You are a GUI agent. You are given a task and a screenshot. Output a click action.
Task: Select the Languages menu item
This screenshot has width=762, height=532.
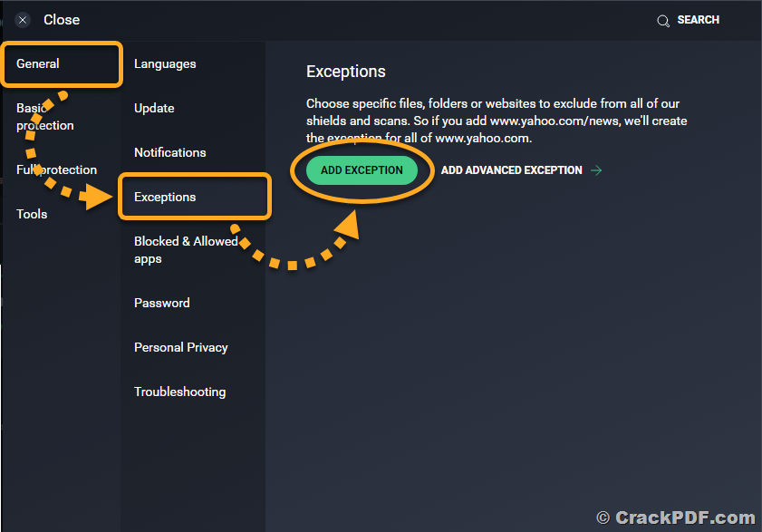tap(165, 63)
